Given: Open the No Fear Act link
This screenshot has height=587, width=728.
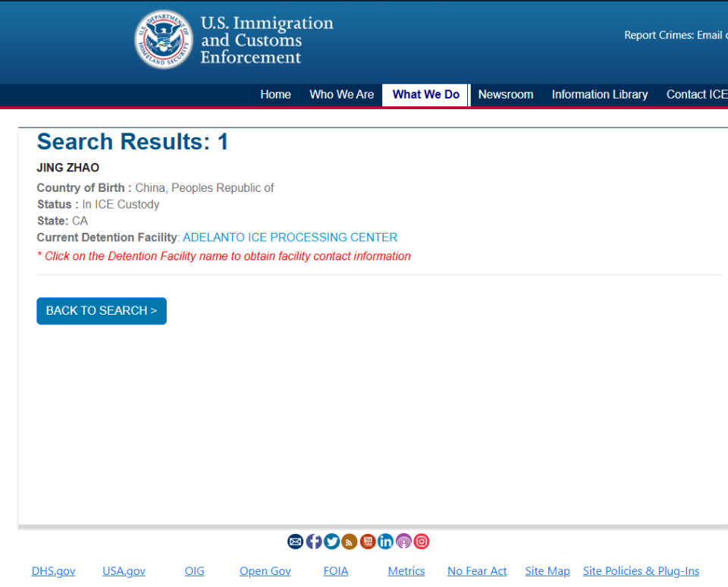Looking at the screenshot, I should tap(477, 571).
